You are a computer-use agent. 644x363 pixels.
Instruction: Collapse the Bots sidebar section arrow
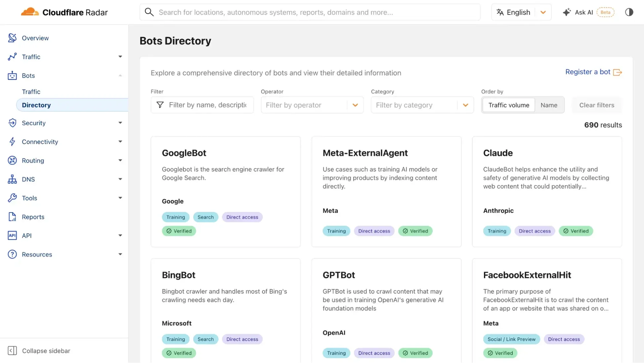[120, 76]
